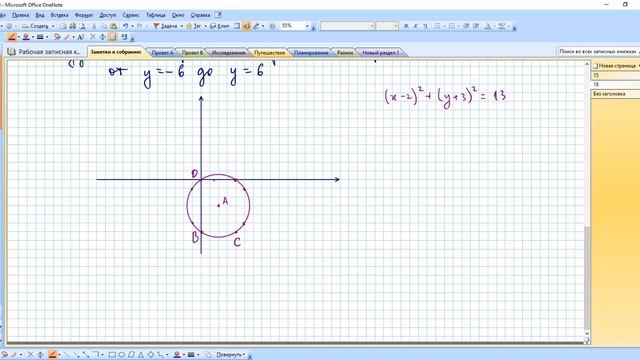Select the eraser tool in top toolbar
The image size is (640, 360).
click(67, 37)
